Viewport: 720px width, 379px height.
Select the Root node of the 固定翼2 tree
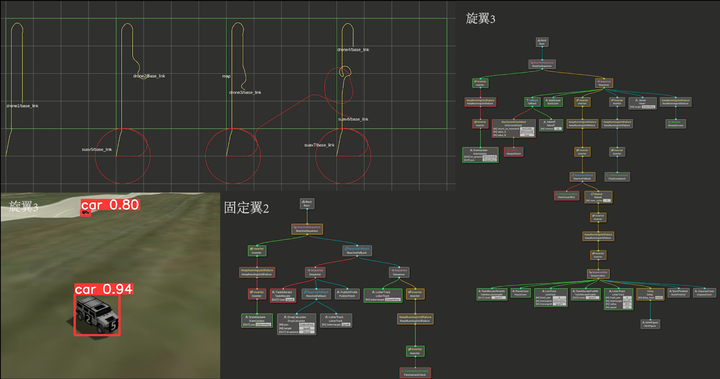pyautogui.click(x=307, y=204)
